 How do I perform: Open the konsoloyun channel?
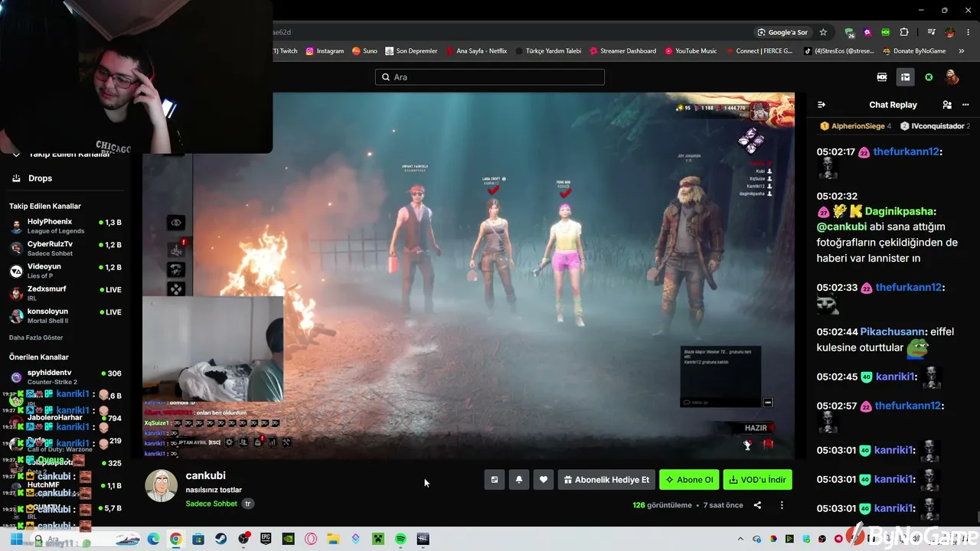(x=65, y=315)
